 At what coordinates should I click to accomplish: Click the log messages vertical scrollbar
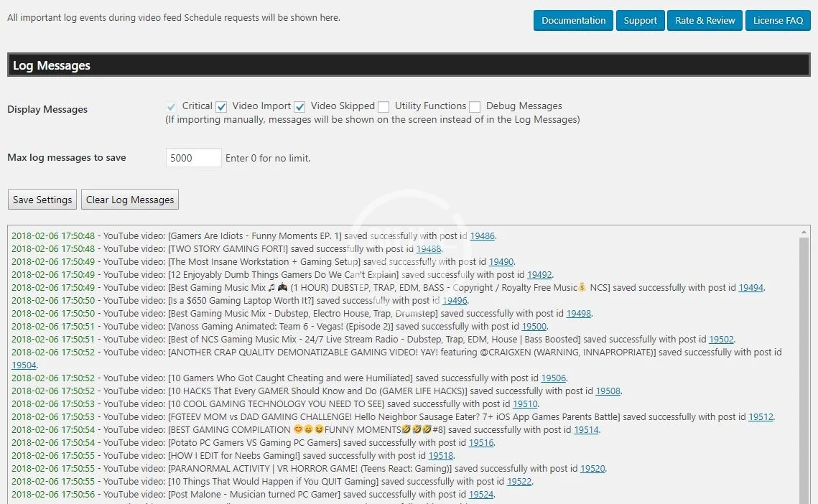pyautogui.click(x=804, y=359)
